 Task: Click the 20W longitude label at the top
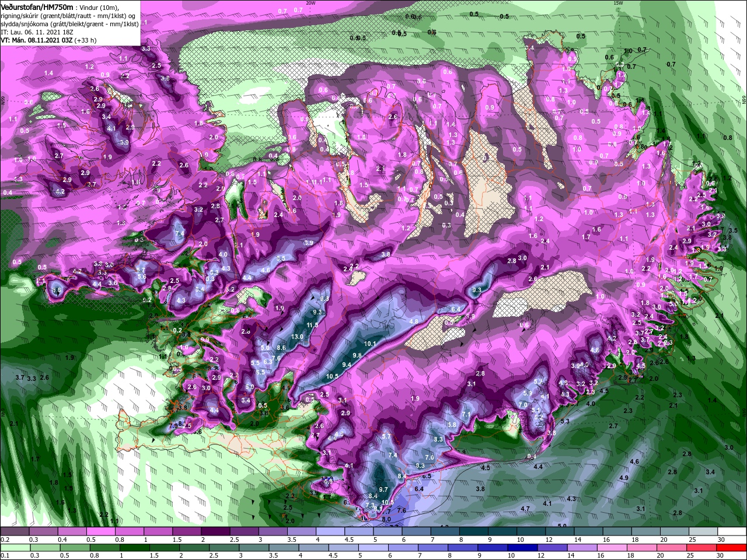pyautogui.click(x=310, y=3)
